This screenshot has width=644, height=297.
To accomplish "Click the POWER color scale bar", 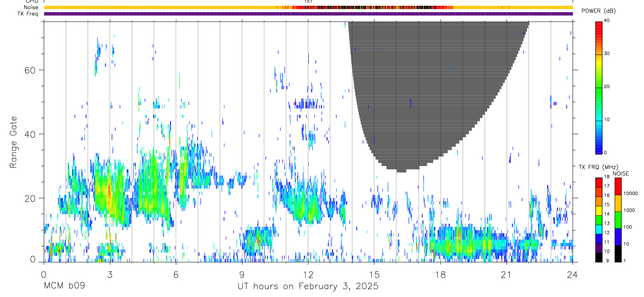I will (x=598, y=87).
